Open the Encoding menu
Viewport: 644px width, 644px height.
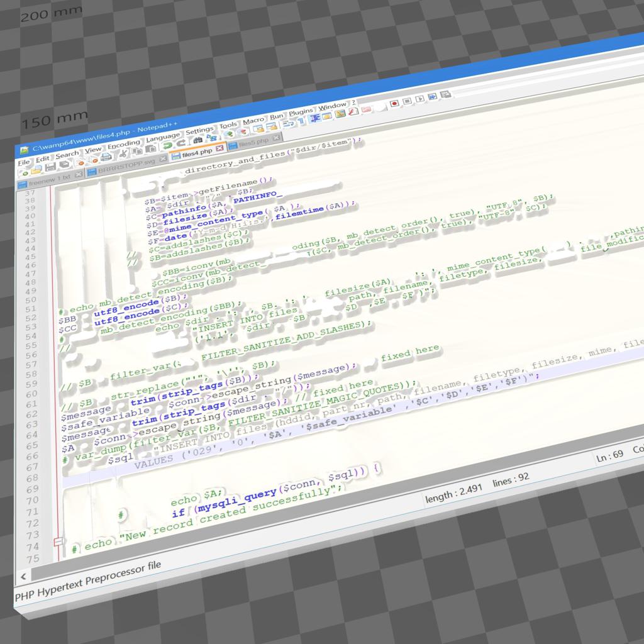pyautogui.click(x=123, y=145)
